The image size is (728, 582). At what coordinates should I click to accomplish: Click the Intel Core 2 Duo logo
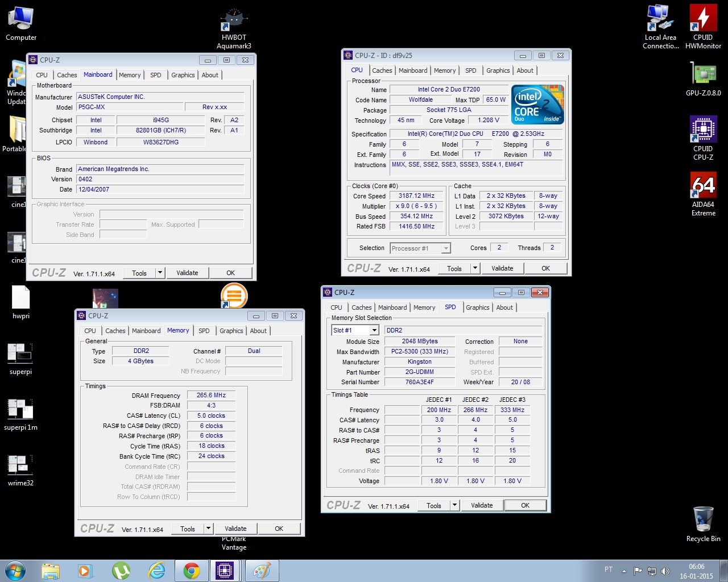click(537, 104)
